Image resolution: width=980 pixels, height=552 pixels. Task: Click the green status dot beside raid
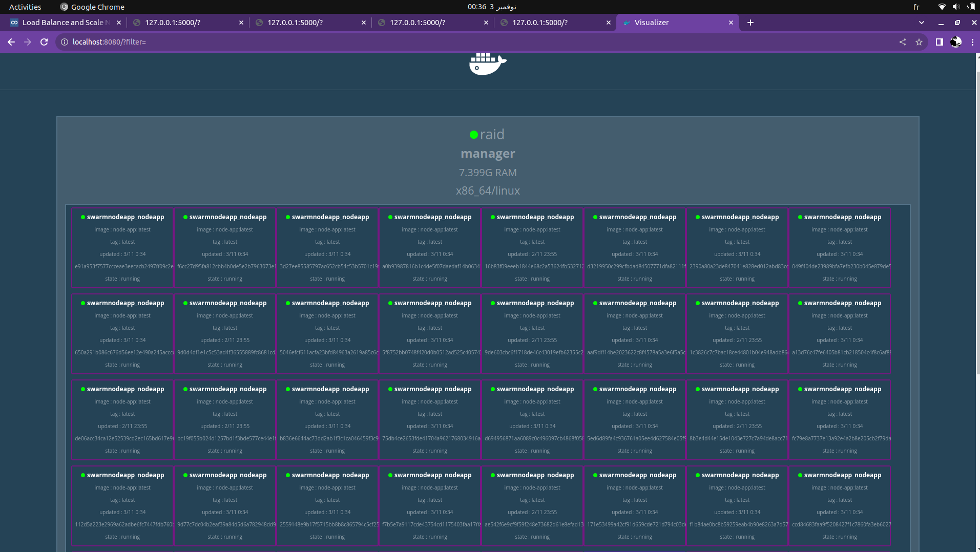(474, 135)
